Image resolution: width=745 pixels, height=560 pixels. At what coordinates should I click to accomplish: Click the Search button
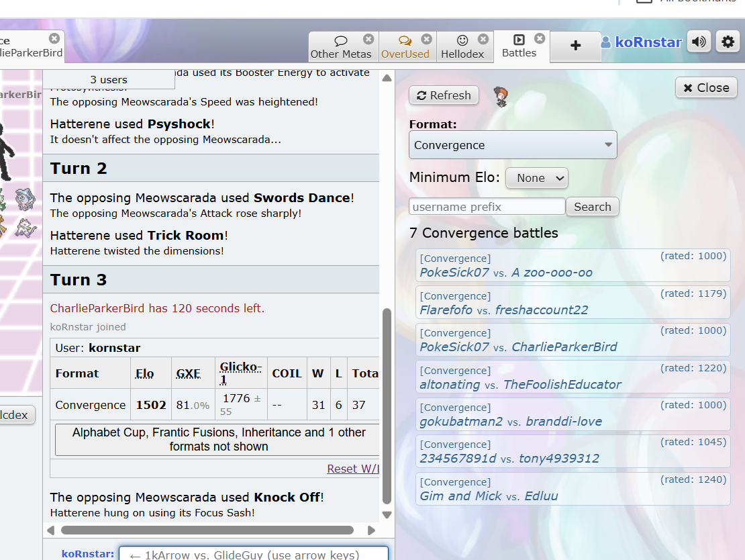(x=592, y=207)
